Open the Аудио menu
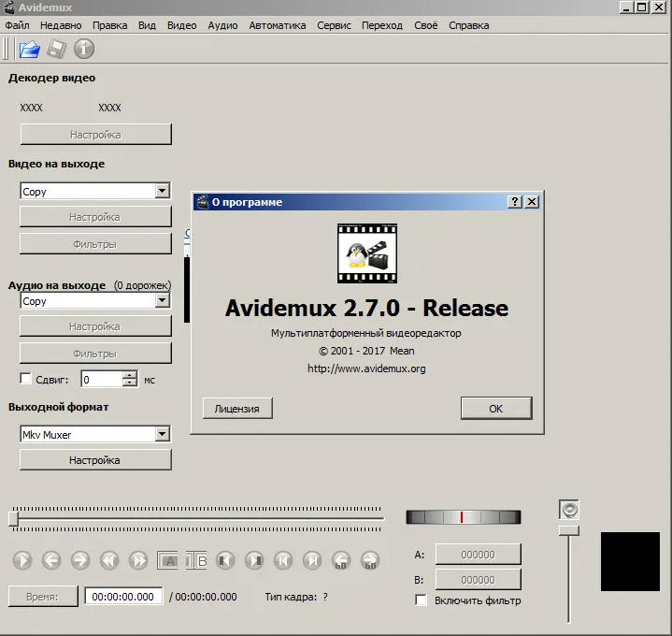Screen dimensions: 672x636 pyautogui.click(x=222, y=25)
